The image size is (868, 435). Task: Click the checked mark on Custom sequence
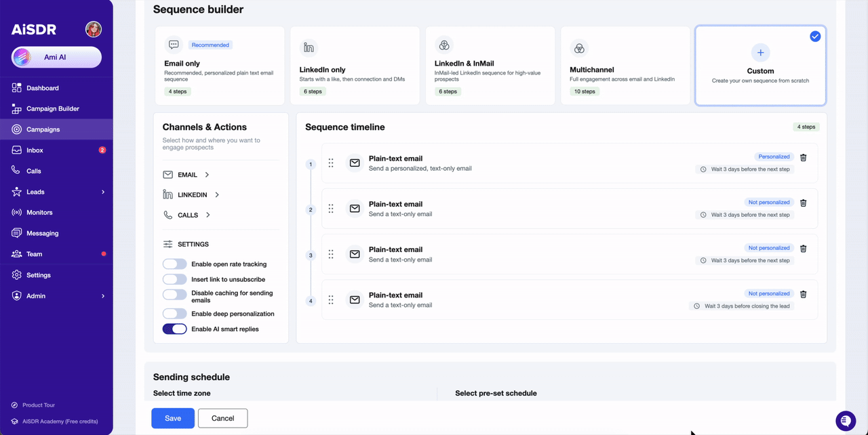coord(815,37)
